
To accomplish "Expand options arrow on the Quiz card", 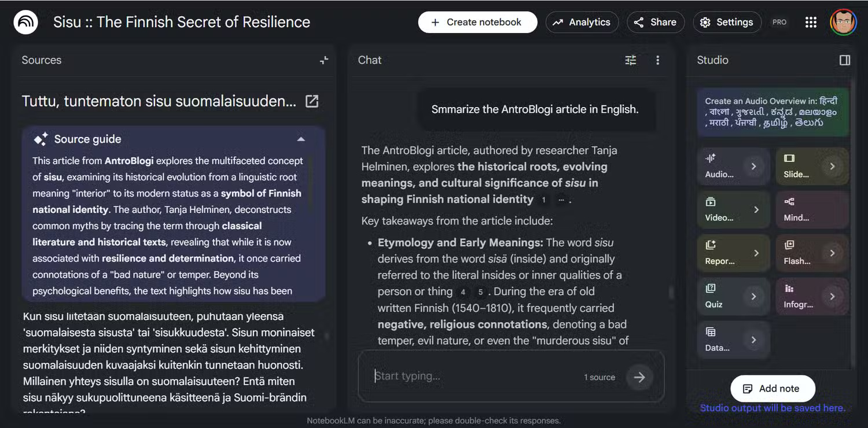I will point(753,297).
